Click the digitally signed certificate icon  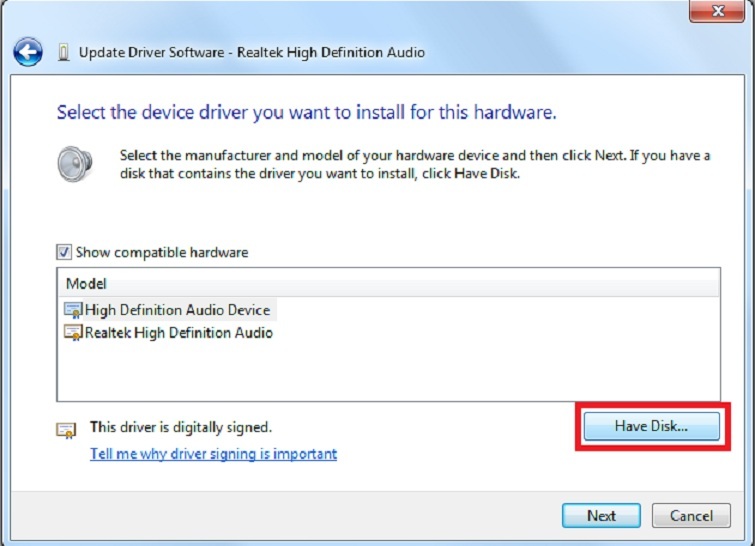click(x=66, y=430)
